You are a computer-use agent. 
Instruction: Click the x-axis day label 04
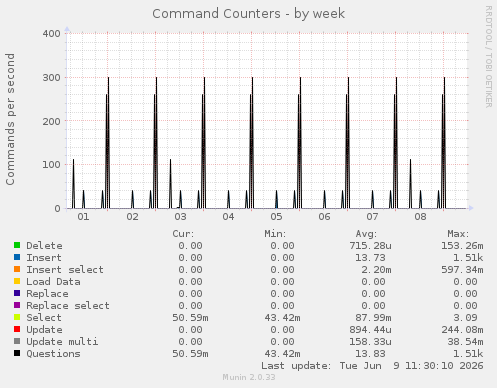pyautogui.click(x=228, y=217)
